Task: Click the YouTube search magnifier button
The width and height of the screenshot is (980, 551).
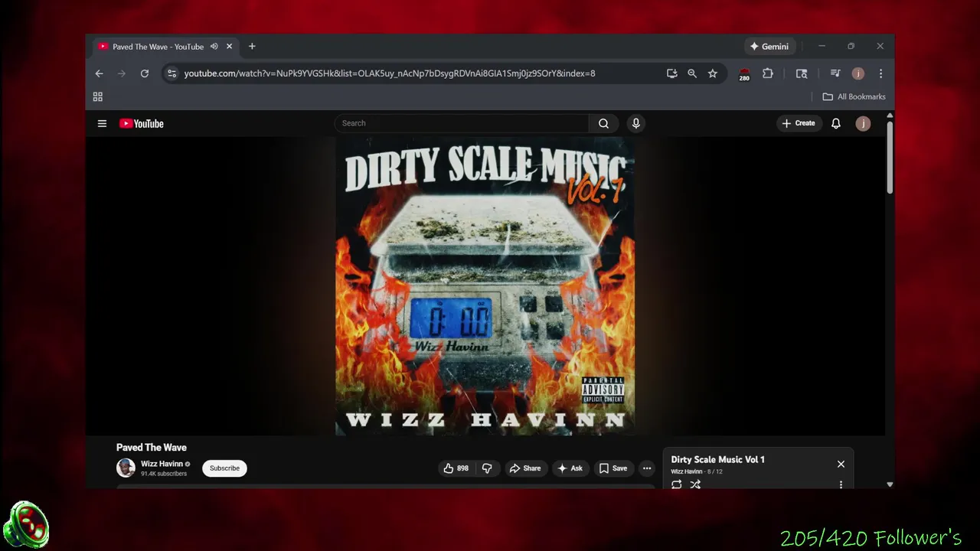Action: point(603,123)
